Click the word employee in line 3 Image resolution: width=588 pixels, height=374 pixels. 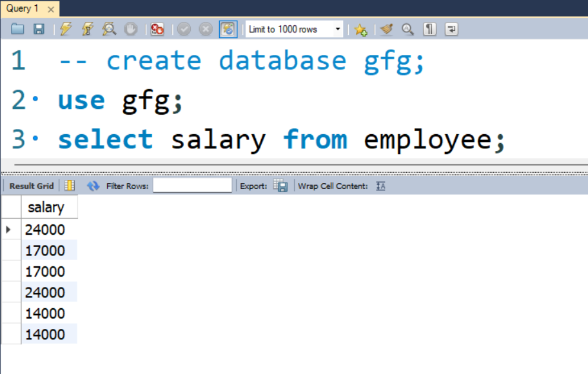pyautogui.click(x=427, y=141)
